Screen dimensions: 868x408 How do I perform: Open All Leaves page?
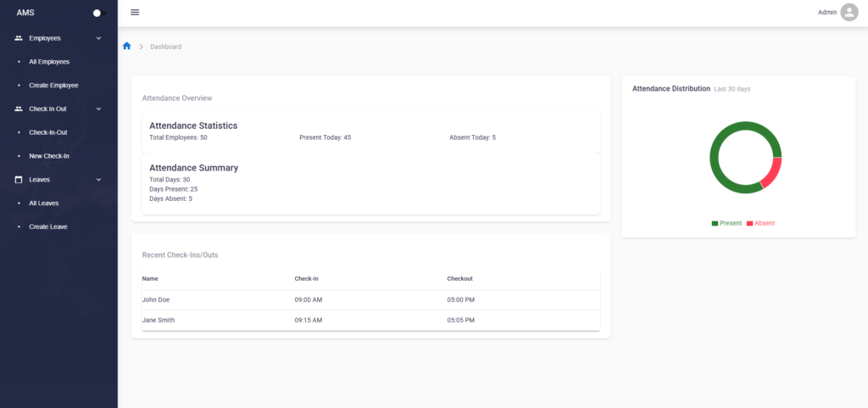click(x=44, y=204)
